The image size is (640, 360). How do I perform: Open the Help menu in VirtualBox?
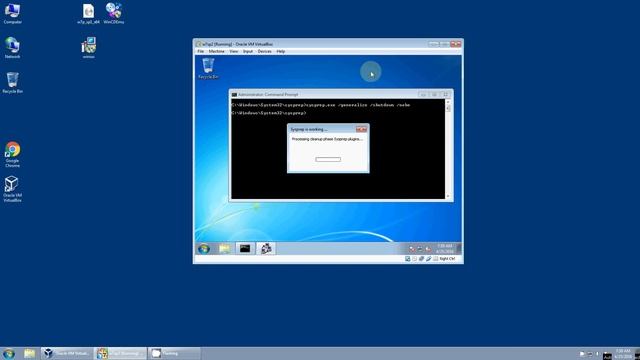tap(281, 51)
